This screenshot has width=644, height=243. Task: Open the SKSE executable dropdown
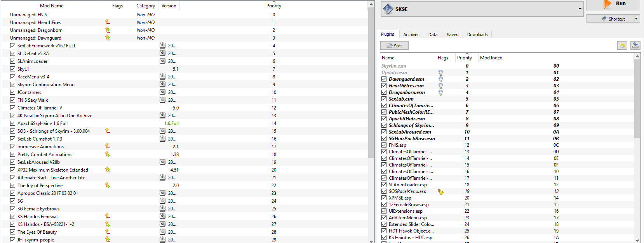(580, 9)
